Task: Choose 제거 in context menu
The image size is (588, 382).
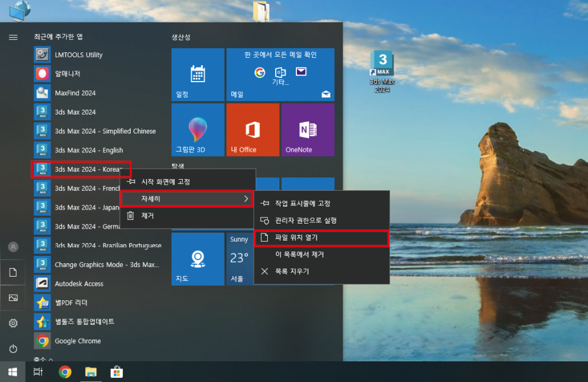Action: click(x=187, y=216)
